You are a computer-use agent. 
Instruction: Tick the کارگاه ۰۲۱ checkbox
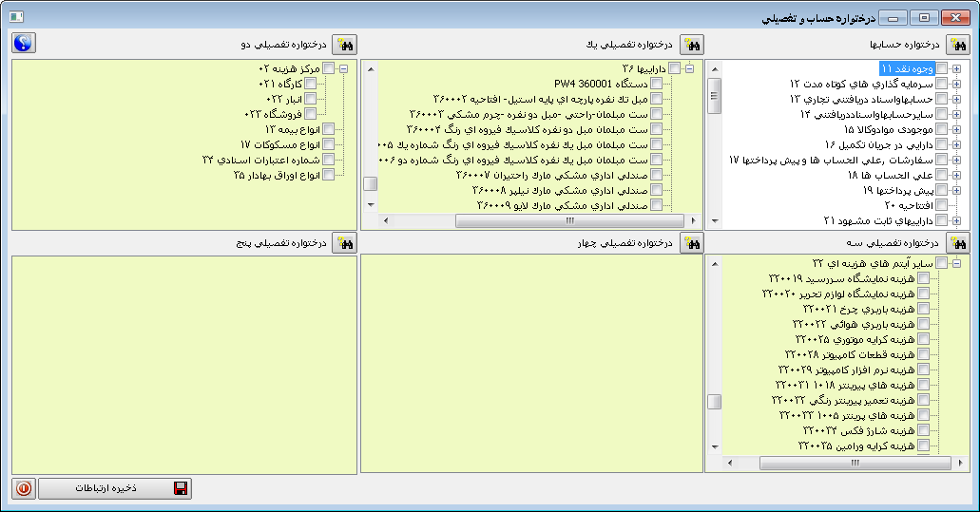[310, 85]
